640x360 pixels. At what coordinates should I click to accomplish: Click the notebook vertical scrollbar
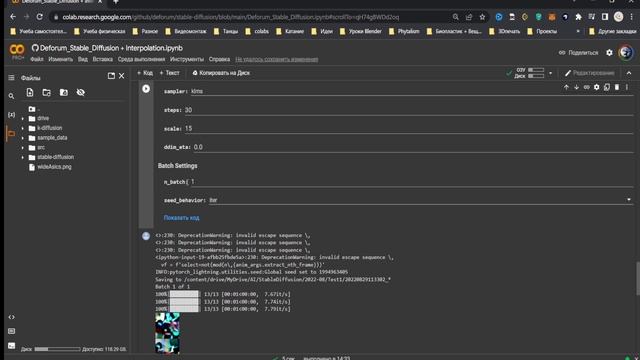(x=637, y=278)
